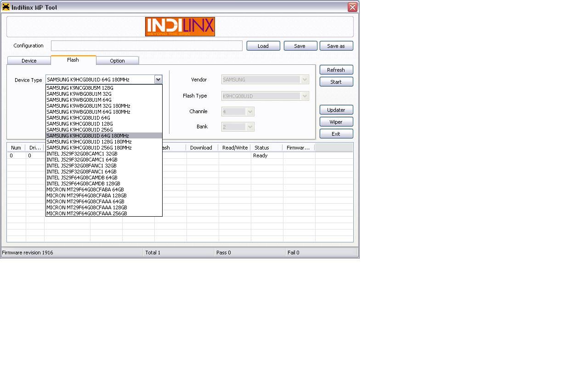
Task: Select MICRON MT29F64G08CFABA 128GB
Action: (104, 195)
